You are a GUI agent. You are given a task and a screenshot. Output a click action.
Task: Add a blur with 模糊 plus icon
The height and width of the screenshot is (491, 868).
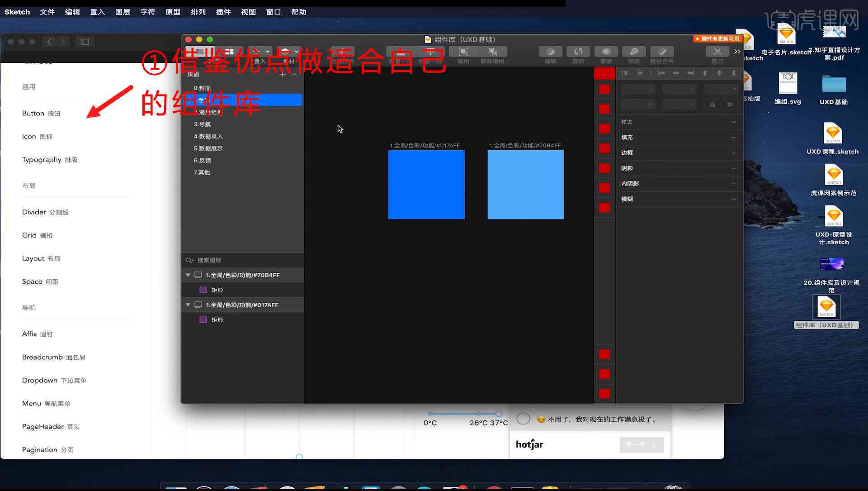734,199
